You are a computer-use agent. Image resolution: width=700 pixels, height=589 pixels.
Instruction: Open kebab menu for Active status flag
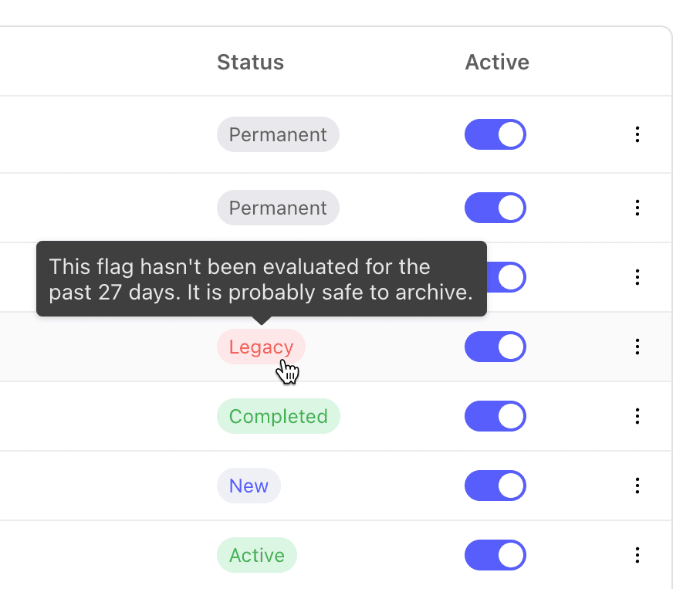point(637,555)
